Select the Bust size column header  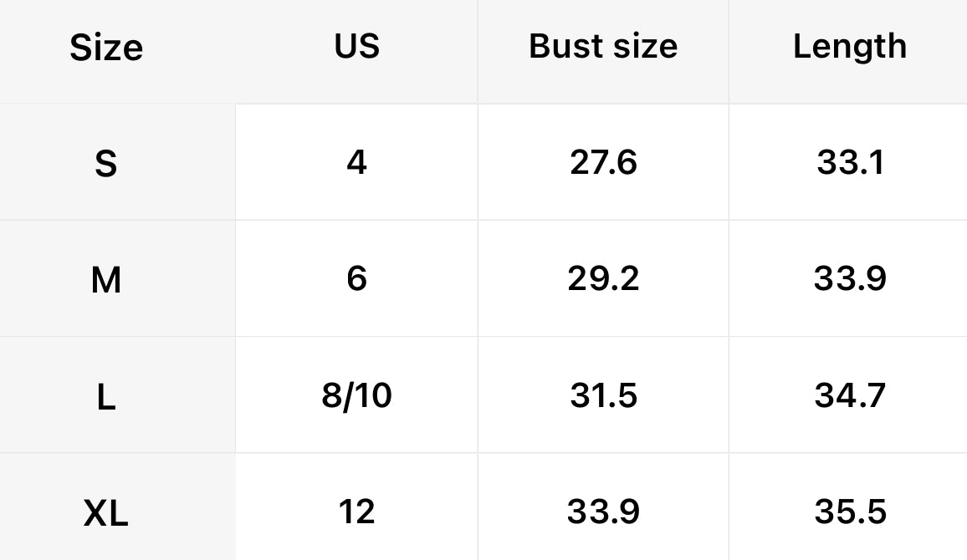pos(603,47)
